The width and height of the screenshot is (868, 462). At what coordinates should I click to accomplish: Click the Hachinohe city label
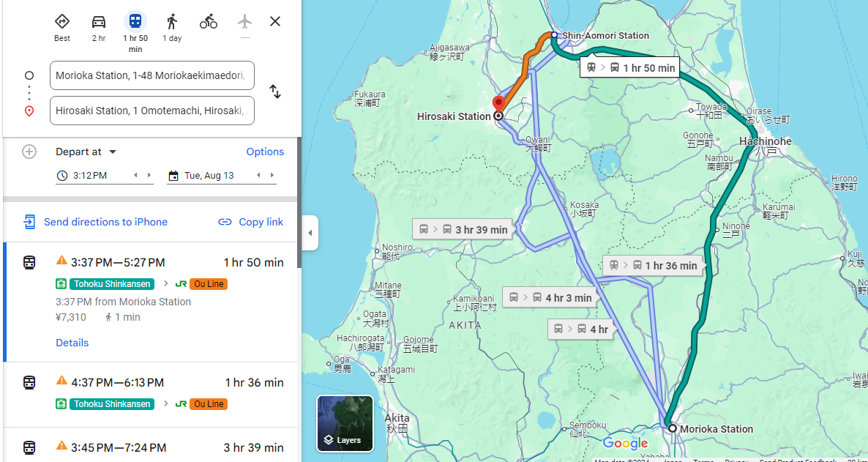click(765, 142)
